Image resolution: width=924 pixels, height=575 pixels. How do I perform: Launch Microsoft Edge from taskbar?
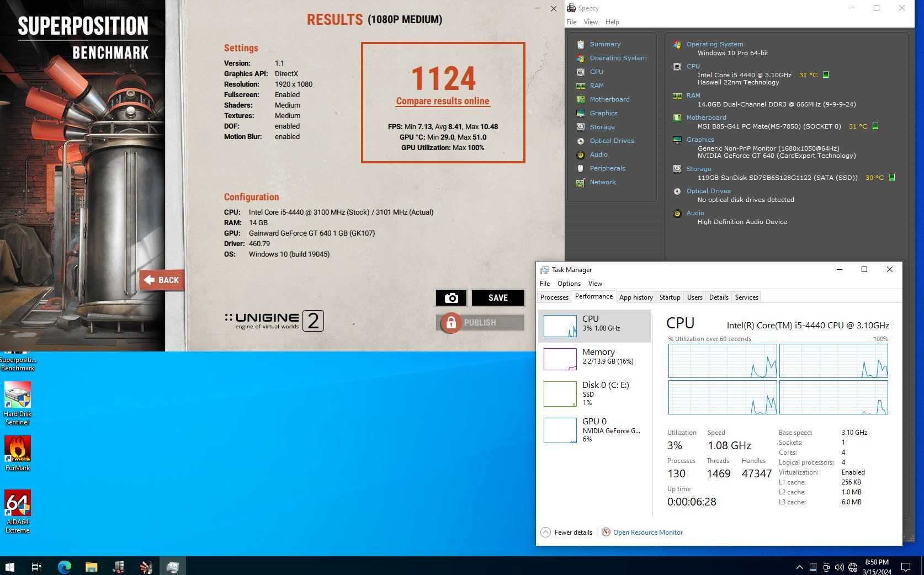click(x=64, y=567)
